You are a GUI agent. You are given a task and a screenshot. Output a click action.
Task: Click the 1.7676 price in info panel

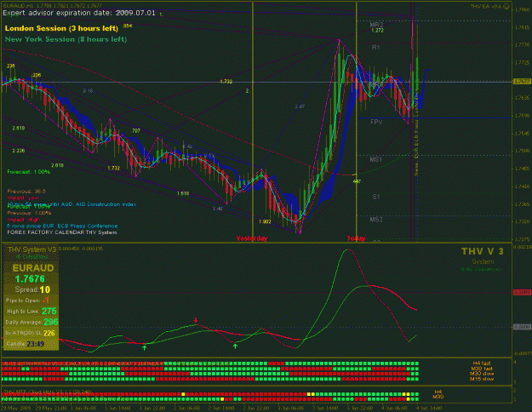coord(30,279)
